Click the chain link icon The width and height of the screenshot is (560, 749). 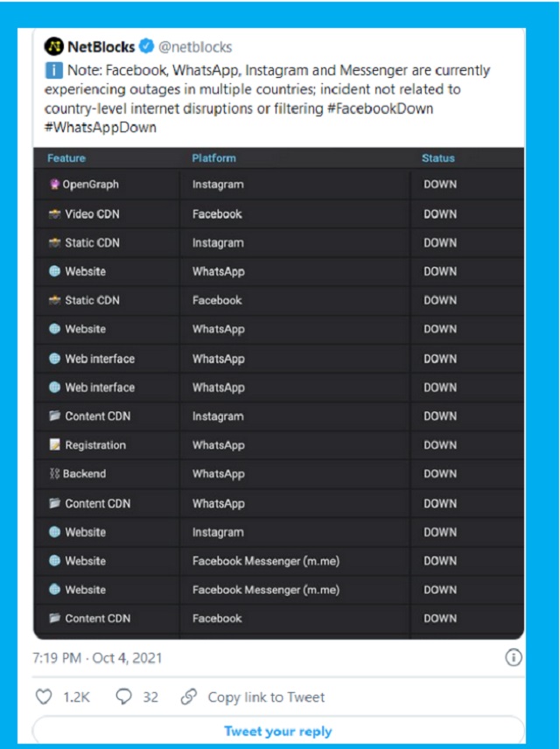click(188, 696)
